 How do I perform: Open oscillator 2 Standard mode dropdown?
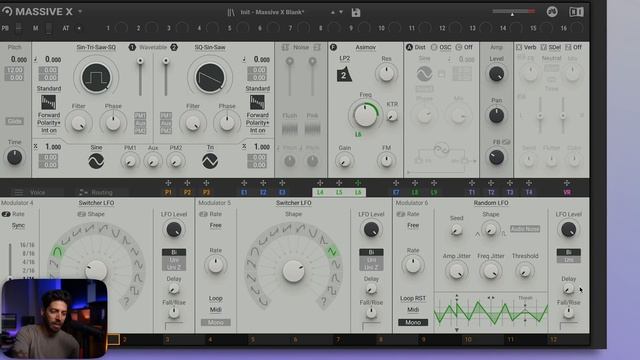[258, 88]
